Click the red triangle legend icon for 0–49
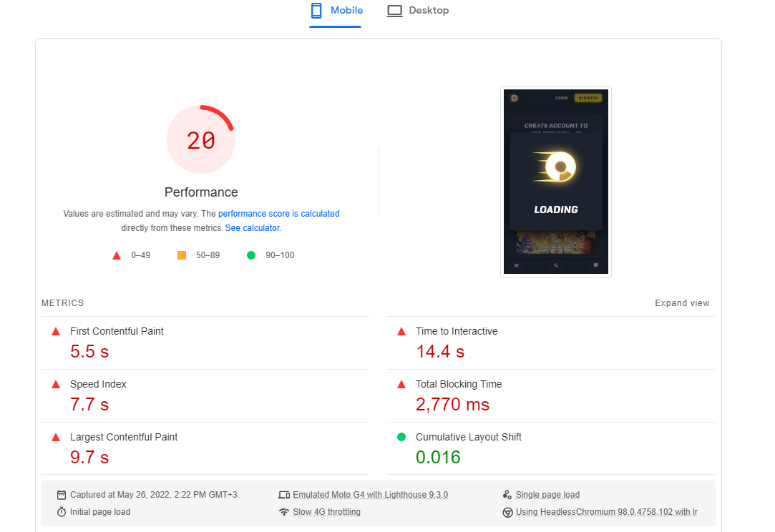 [x=117, y=255]
